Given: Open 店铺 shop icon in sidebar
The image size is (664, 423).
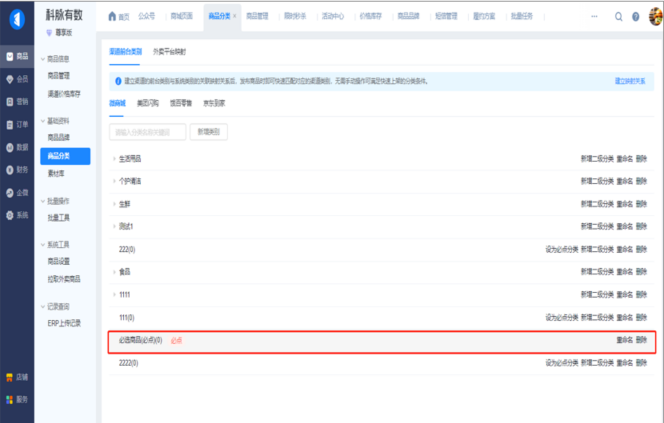Looking at the screenshot, I should tap(17, 377).
